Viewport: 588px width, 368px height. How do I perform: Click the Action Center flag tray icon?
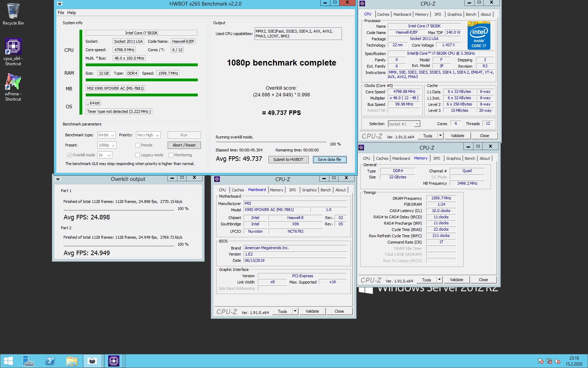pos(541,361)
